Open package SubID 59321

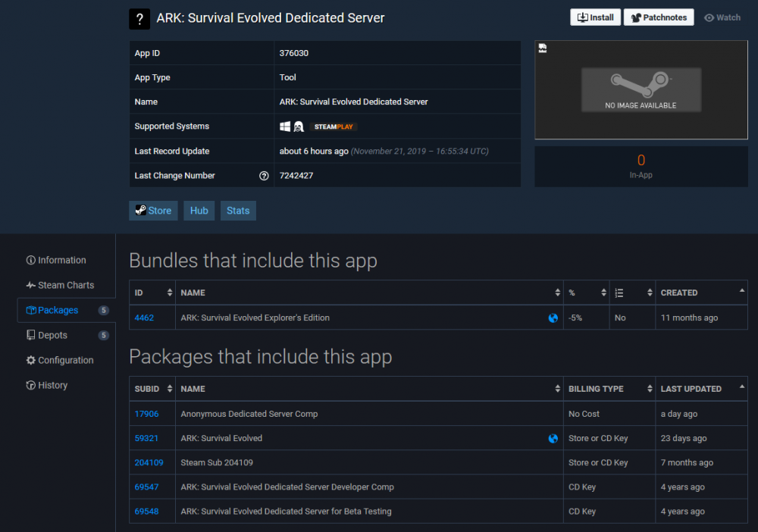(x=146, y=438)
